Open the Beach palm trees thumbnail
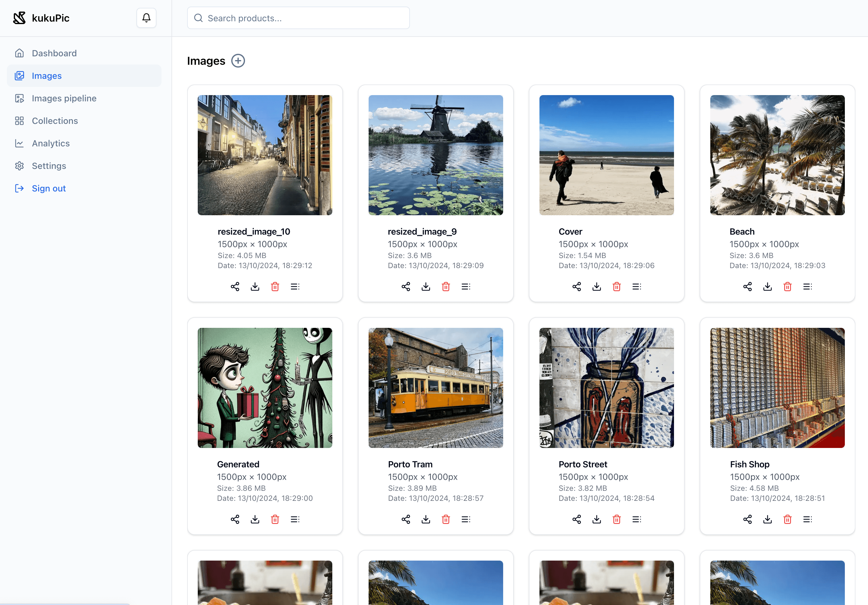This screenshot has height=605, width=868. [778, 155]
